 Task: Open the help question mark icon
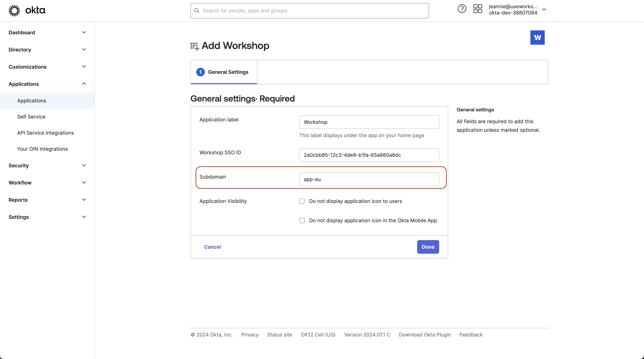[462, 9]
